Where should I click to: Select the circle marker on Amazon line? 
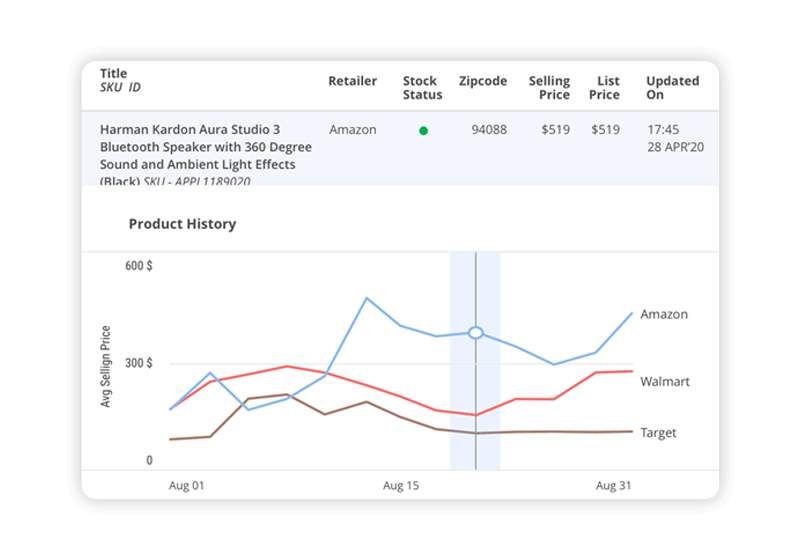click(476, 333)
